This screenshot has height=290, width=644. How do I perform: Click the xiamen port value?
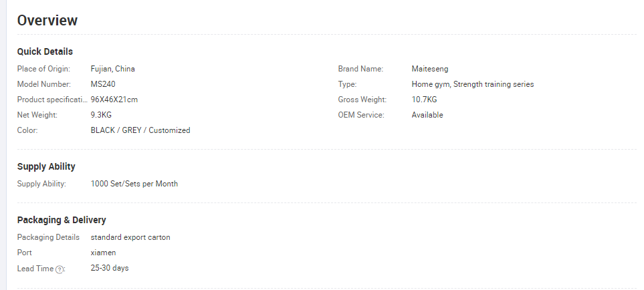(103, 253)
